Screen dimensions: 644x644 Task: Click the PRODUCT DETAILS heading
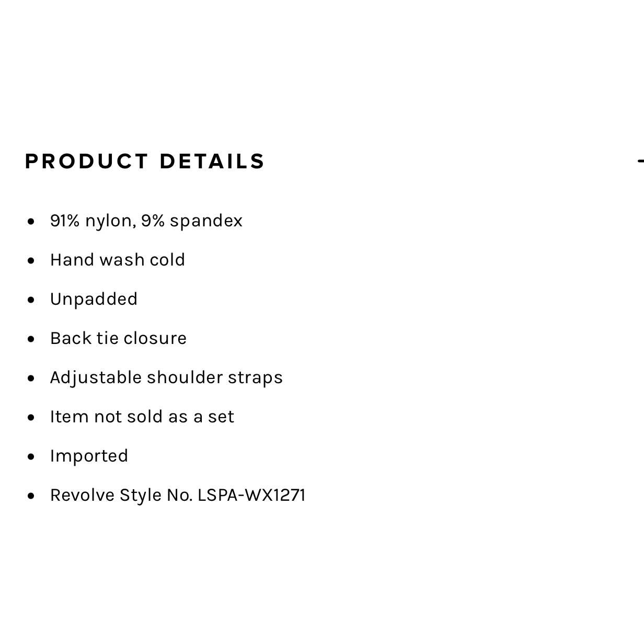tap(145, 161)
